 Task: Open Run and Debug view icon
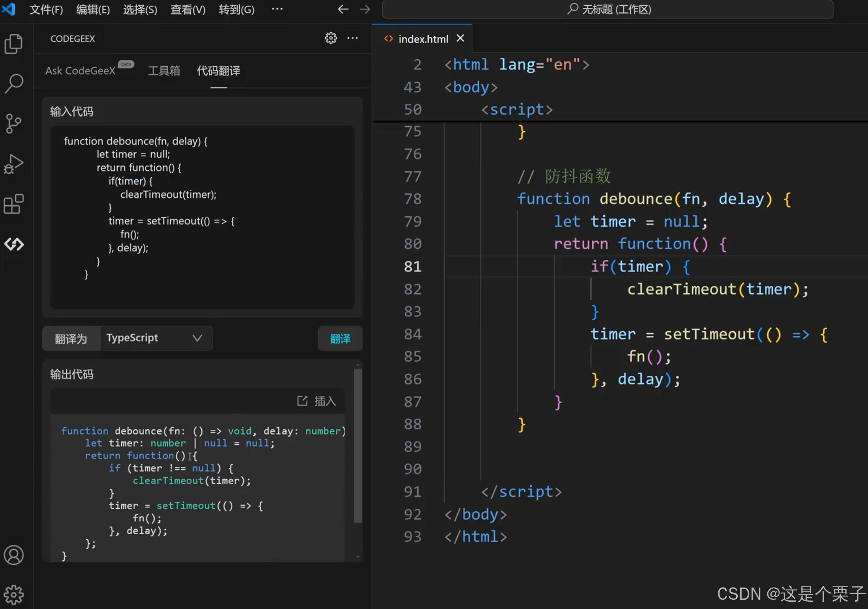(14, 164)
